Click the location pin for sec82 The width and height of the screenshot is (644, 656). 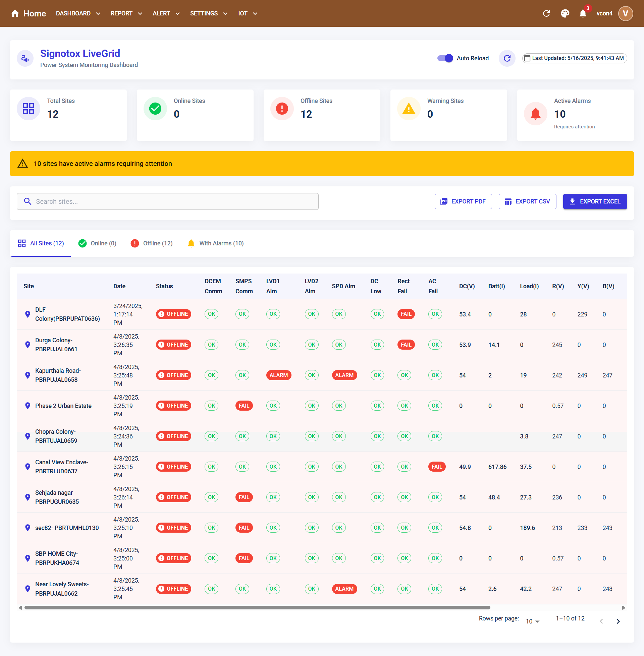pos(28,528)
